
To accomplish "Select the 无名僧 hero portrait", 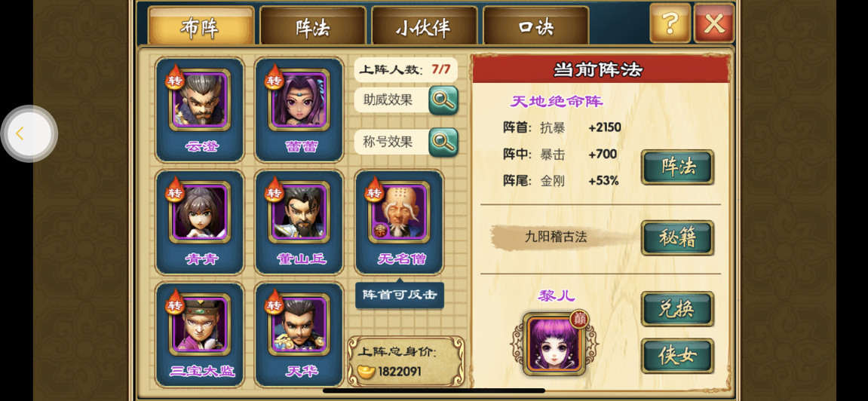I will 399,213.
